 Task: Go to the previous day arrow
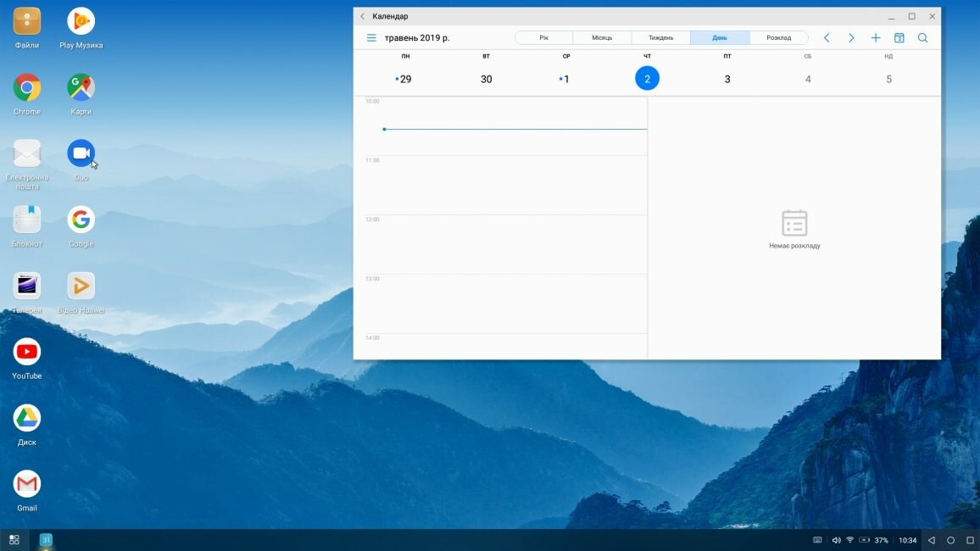click(827, 38)
